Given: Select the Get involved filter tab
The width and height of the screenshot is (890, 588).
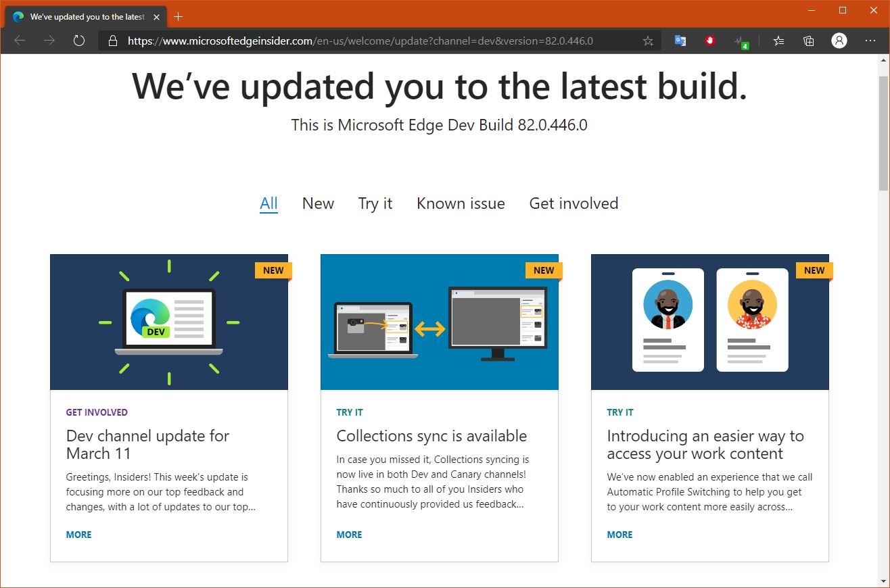Looking at the screenshot, I should [x=573, y=203].
